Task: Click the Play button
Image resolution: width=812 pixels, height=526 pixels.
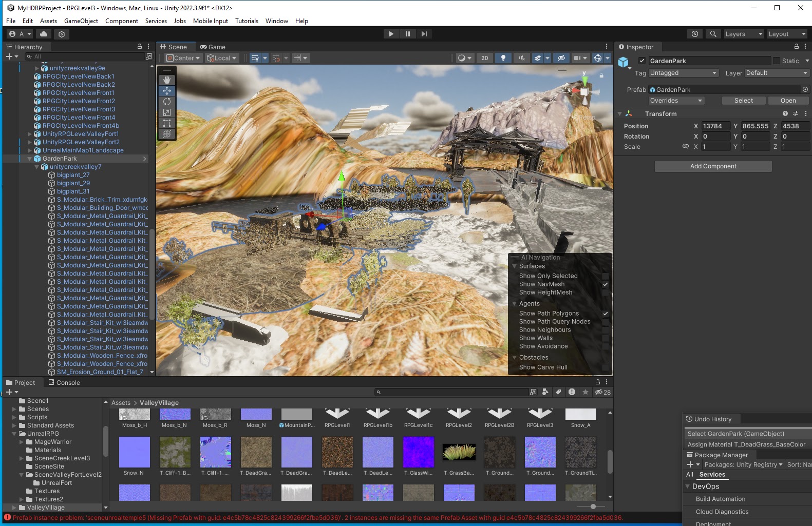Action: click(x=391, y=34)
